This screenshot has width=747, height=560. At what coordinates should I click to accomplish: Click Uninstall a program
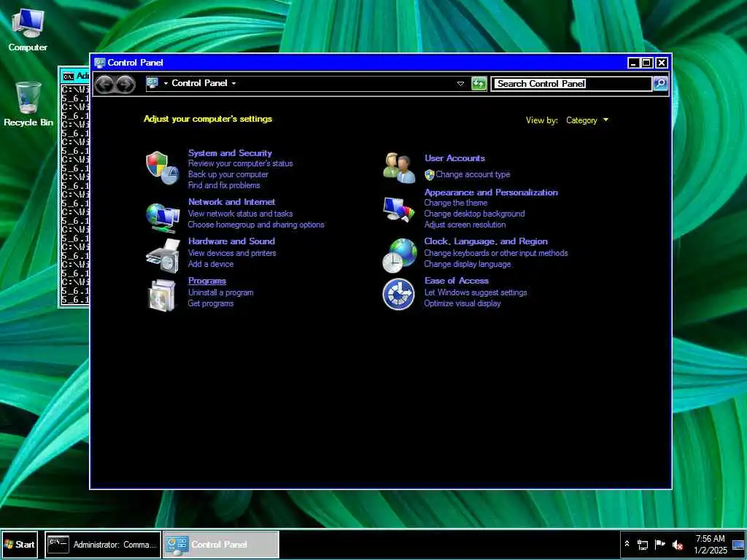220,293
